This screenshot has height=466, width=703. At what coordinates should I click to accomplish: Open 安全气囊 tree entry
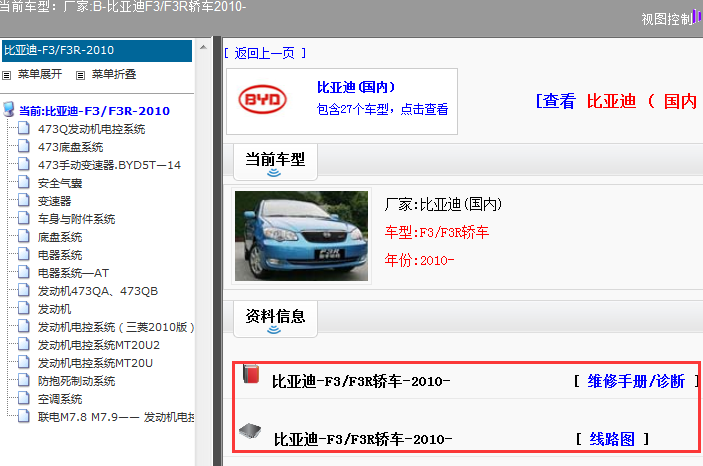point(60,183)
